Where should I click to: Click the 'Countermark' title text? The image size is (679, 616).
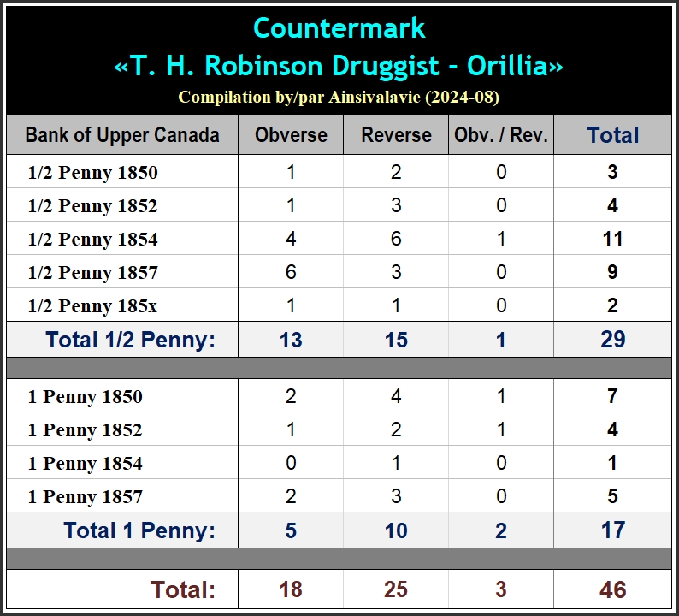pyautogui.click(x=339, y=28)
